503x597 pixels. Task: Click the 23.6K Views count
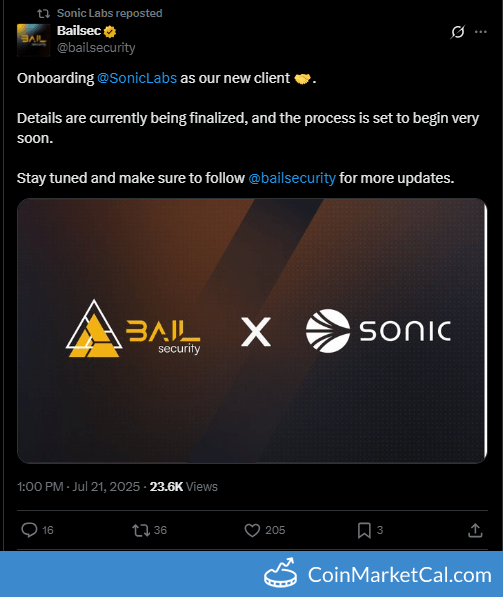pyautogui.click(x=184, y=487)
